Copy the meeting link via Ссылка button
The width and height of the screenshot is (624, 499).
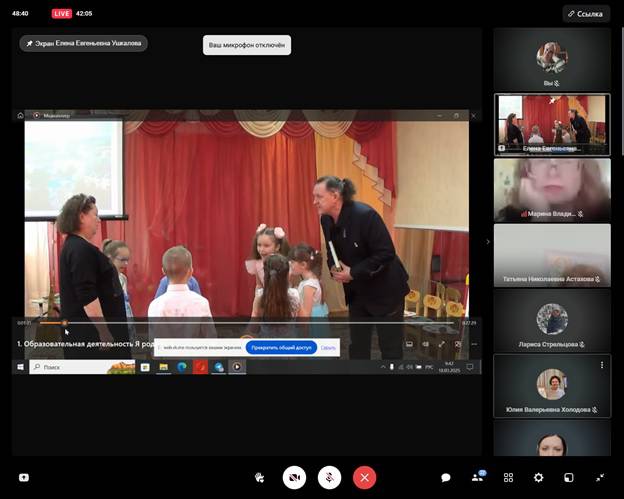(x=586, y=14)
